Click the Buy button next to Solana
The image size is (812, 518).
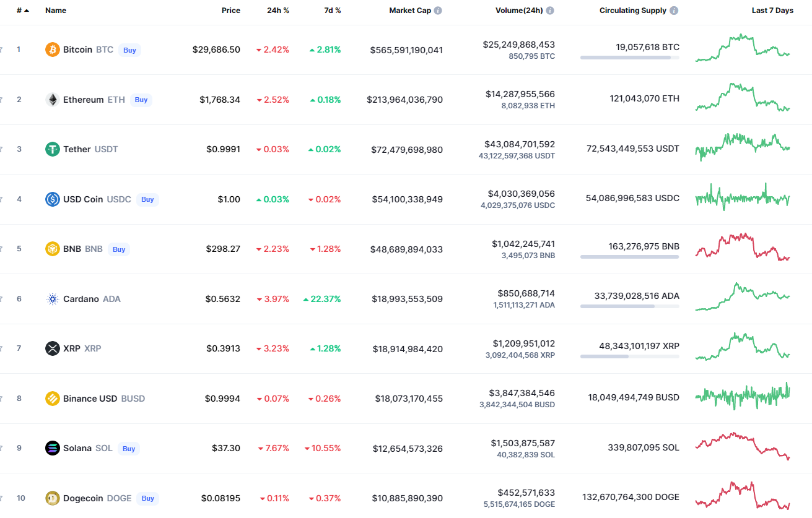(129, 449)
